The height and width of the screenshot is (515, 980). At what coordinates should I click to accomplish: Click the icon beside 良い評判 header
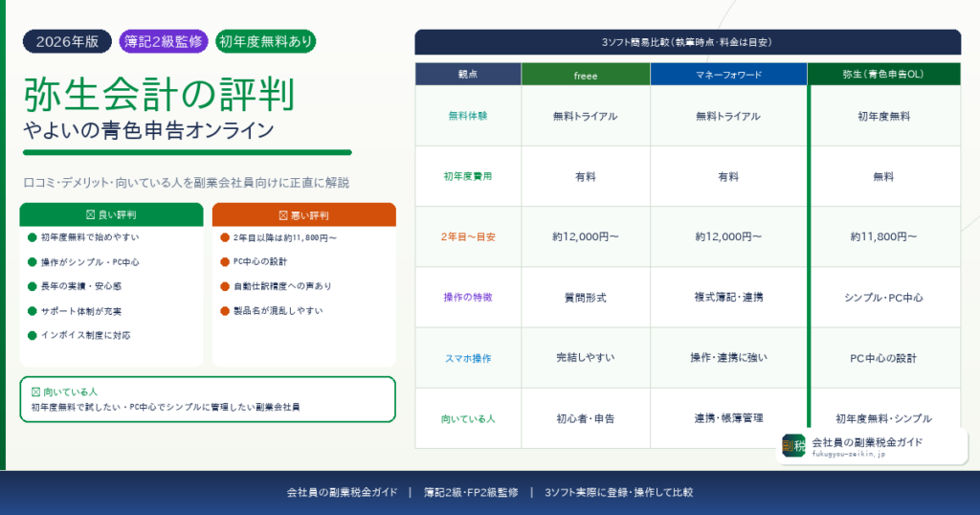[x=91, y=214]
